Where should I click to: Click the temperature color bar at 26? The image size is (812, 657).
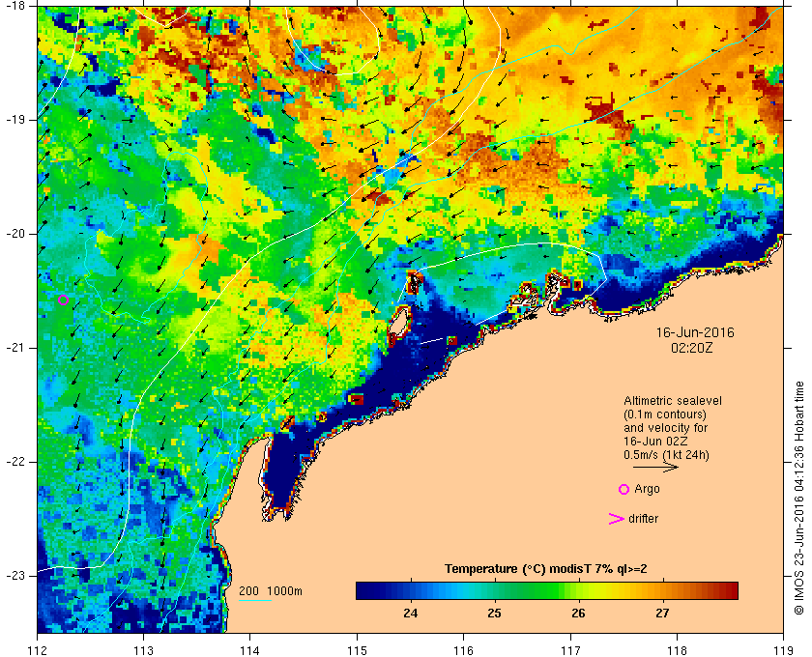point(578,590)
